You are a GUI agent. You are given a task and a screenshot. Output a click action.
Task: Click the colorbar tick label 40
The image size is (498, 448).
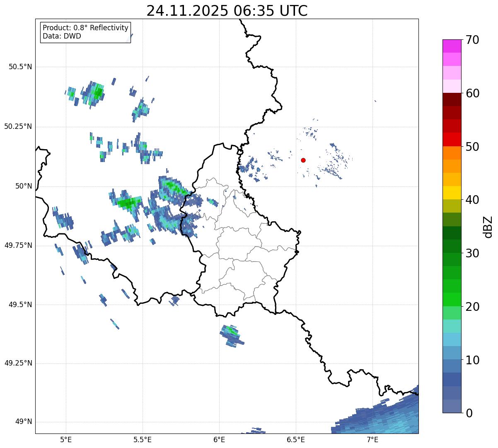[x=472, y=200]
